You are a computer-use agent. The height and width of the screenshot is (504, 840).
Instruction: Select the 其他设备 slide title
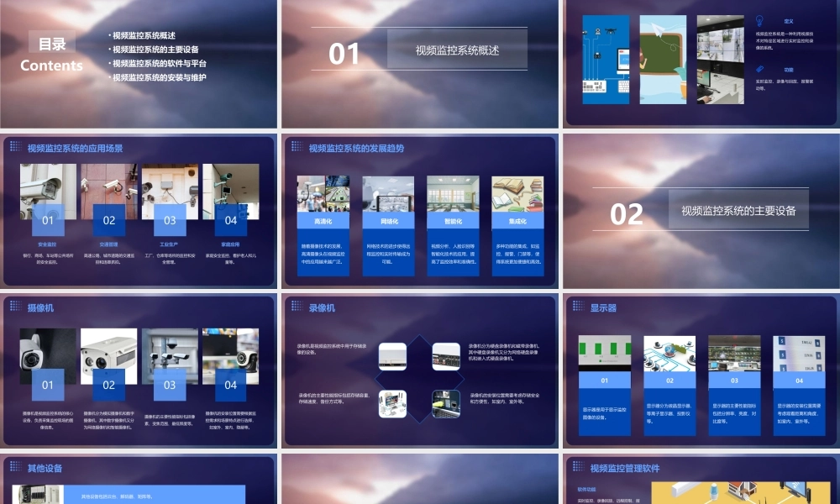point(45,468)
